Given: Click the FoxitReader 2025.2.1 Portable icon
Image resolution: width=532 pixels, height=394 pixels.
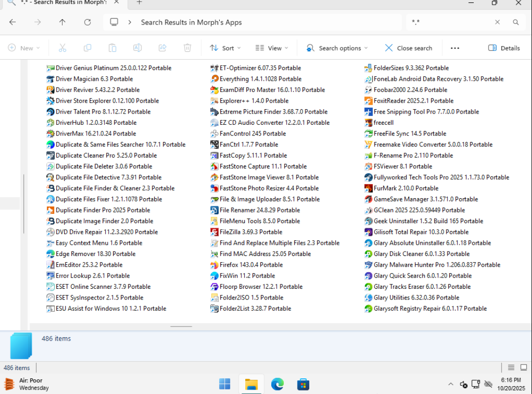Looking at the screenshot, I should tap(369, 101).
